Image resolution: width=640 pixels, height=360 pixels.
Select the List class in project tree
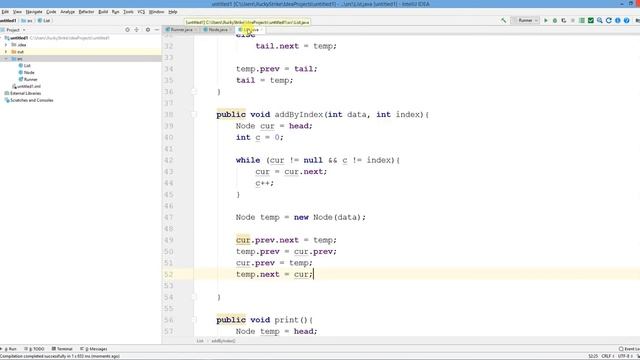point(24,66)
